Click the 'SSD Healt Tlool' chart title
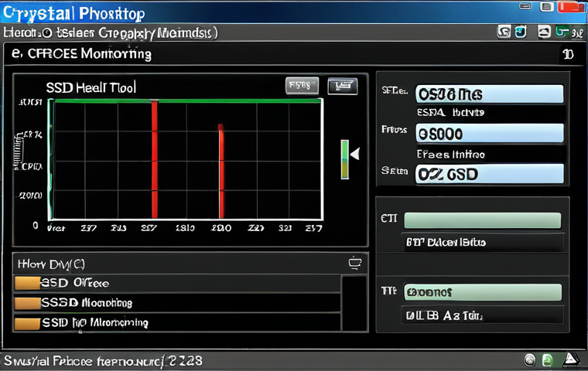Image resolution: width=588 pixels, height=371 pixels. (91, 87)
